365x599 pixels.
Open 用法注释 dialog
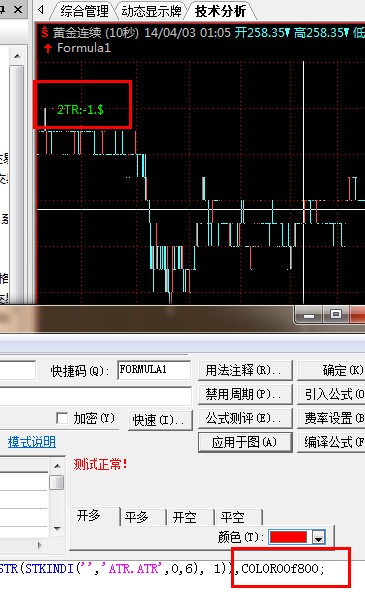click(245, 370)
